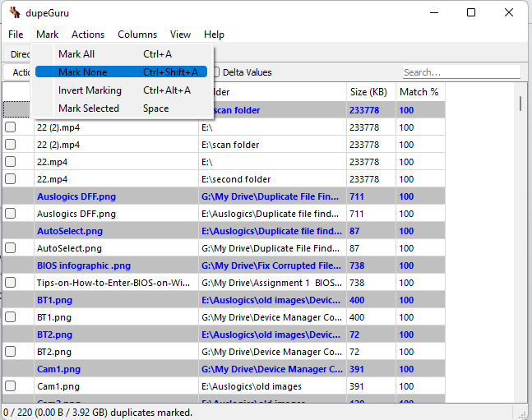Check the box beside BT1.png duplicate row
Screen dimensions: 532x420
pyautogui.click(x=11, y=317)
